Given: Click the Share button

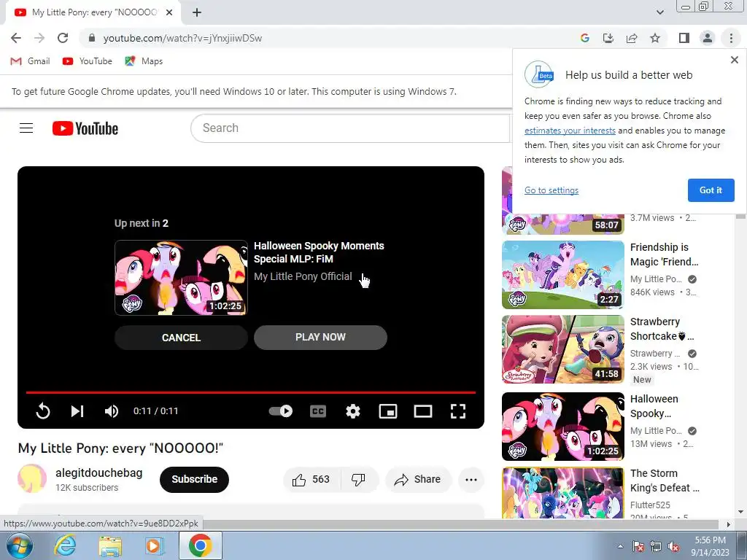Looking at the screenshot, I should (x=418, y=480).
